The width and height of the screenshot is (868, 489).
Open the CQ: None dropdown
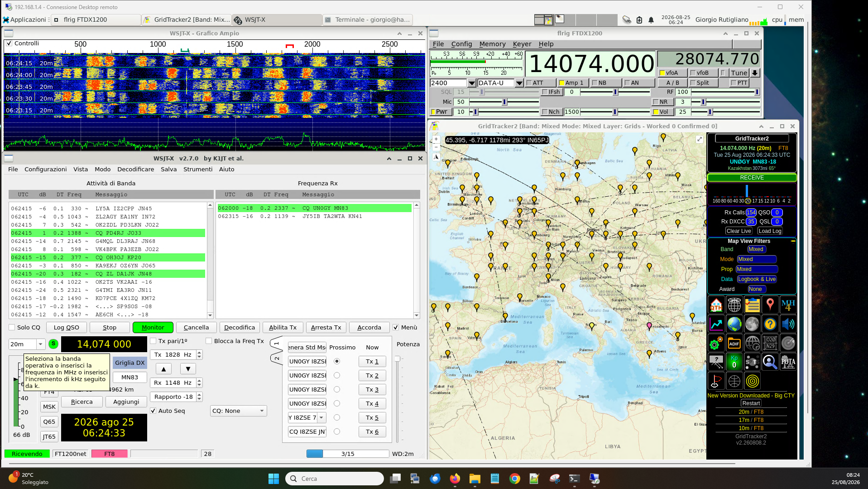239,411
